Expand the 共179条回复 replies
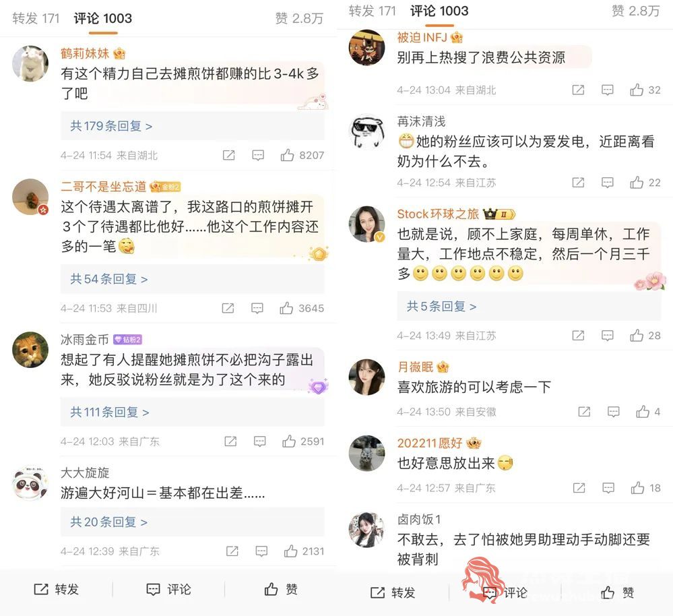This screenshot has height=616, width=673. 111,126
